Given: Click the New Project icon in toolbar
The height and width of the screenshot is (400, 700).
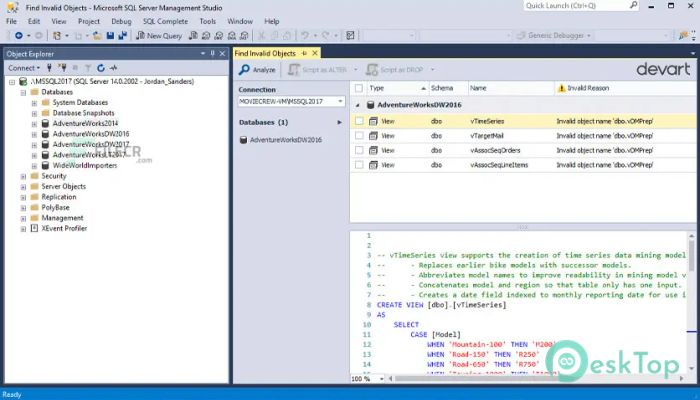Looking at the screenshot, I should 57,36.
